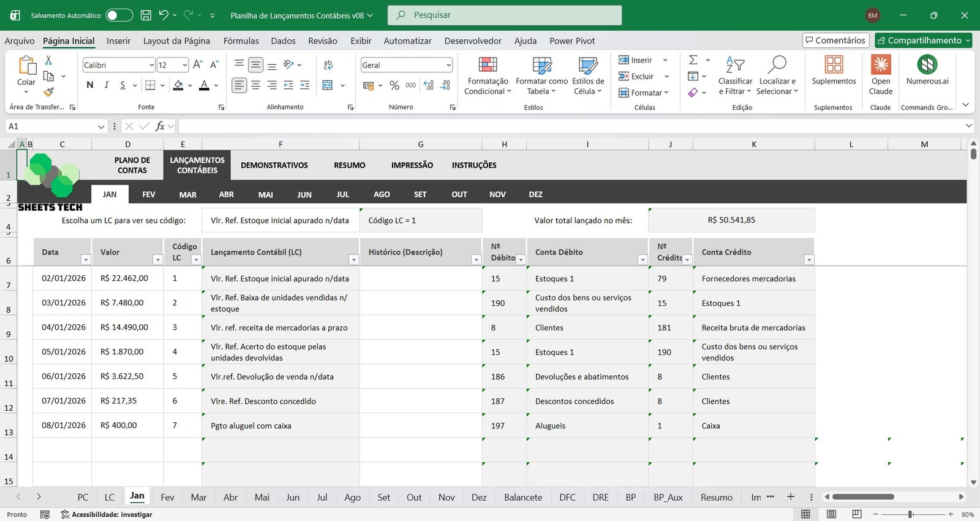Image resolution: width=980 pixels, height=521 pixels.
Task: Open the Valor column filter dropdown
Action: [157, 260]
